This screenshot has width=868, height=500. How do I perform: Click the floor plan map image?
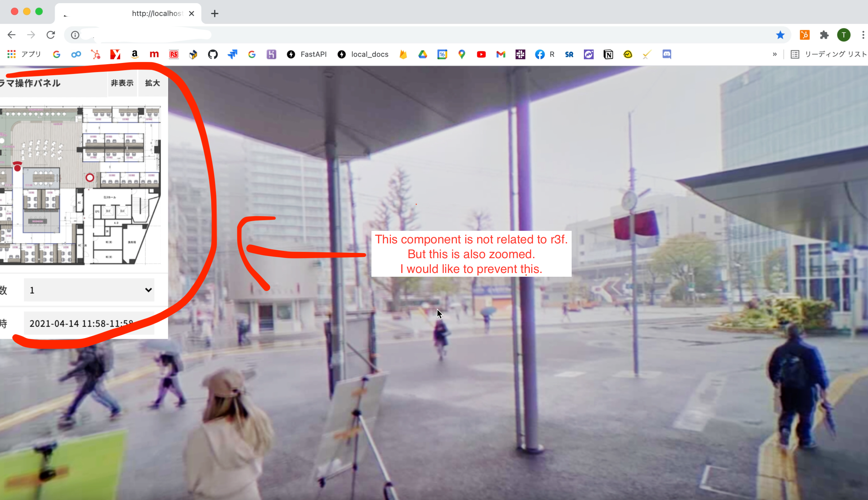coord(80,186)
